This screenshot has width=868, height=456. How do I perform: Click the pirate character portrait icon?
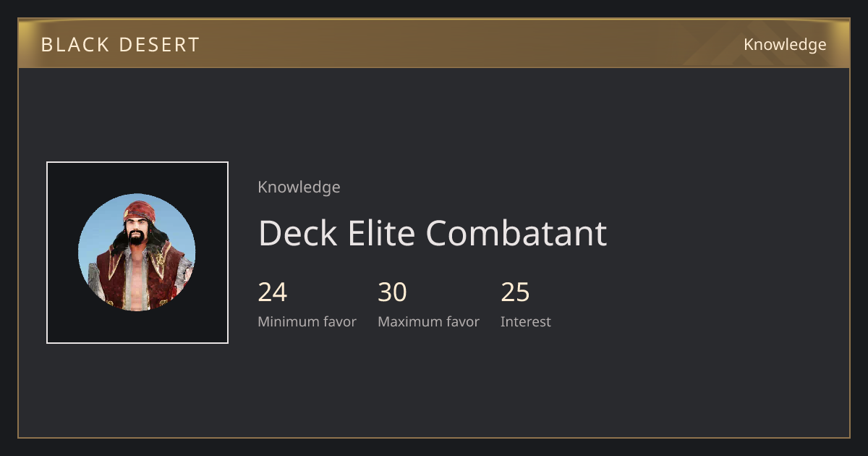click(x=137, y=252)
